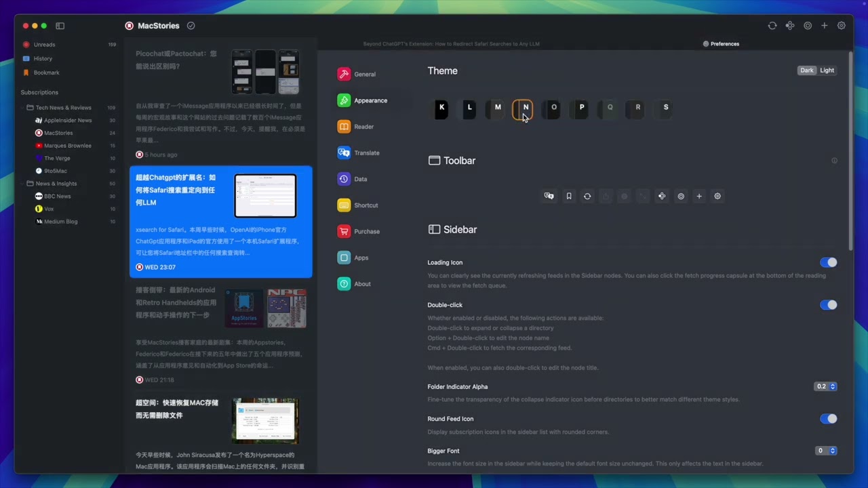Click the concentric-circle icon in the Toolbar preview
Image resolution: width=868 pixels, height=488 pixels.
coord(681,196)
